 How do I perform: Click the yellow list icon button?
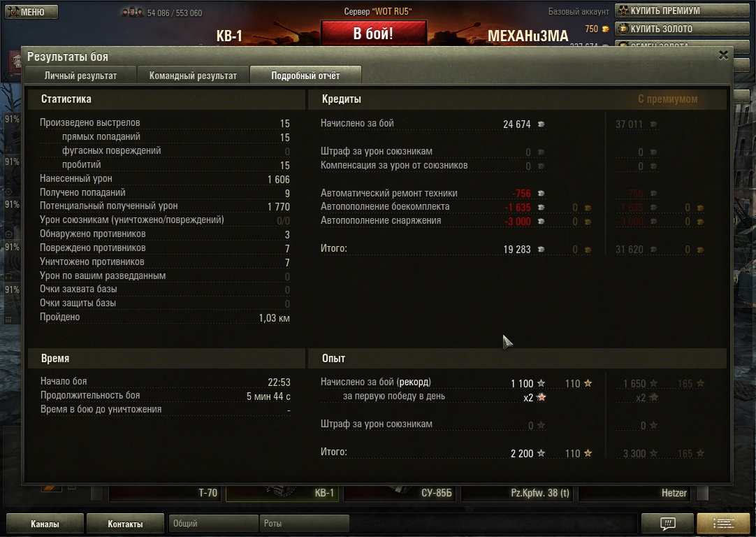pos(723,524)
